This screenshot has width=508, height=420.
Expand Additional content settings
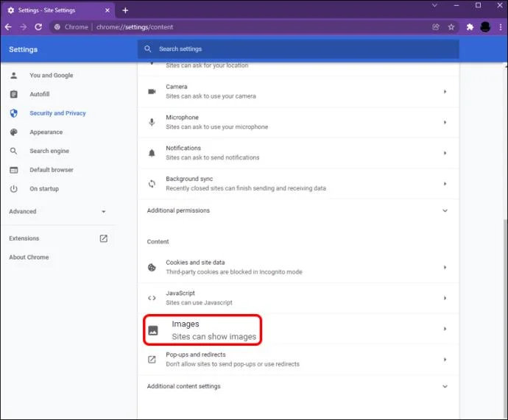click(298, 386)
